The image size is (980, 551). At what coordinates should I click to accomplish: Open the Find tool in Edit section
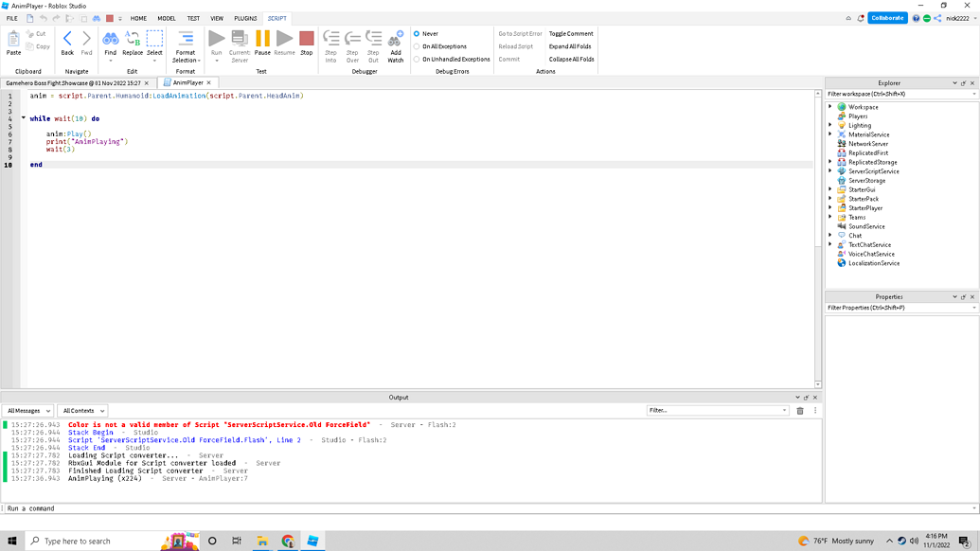(x=109, y=40)
